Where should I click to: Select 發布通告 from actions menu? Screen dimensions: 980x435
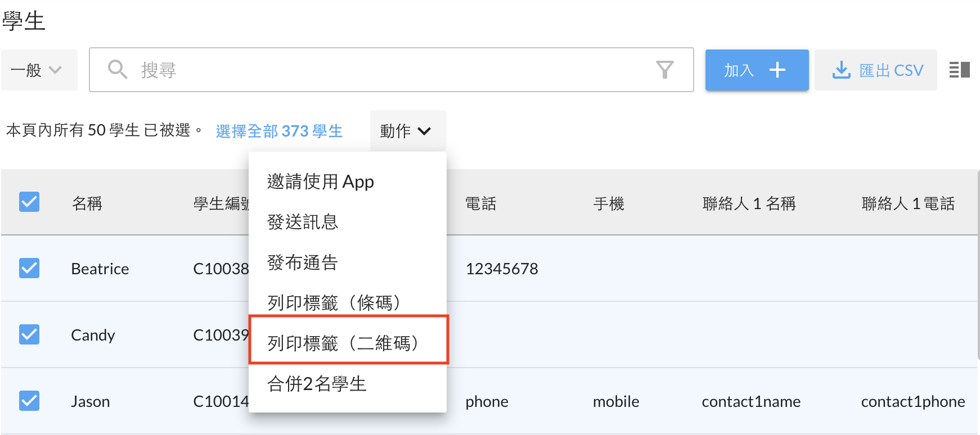[x=303, y=262]
